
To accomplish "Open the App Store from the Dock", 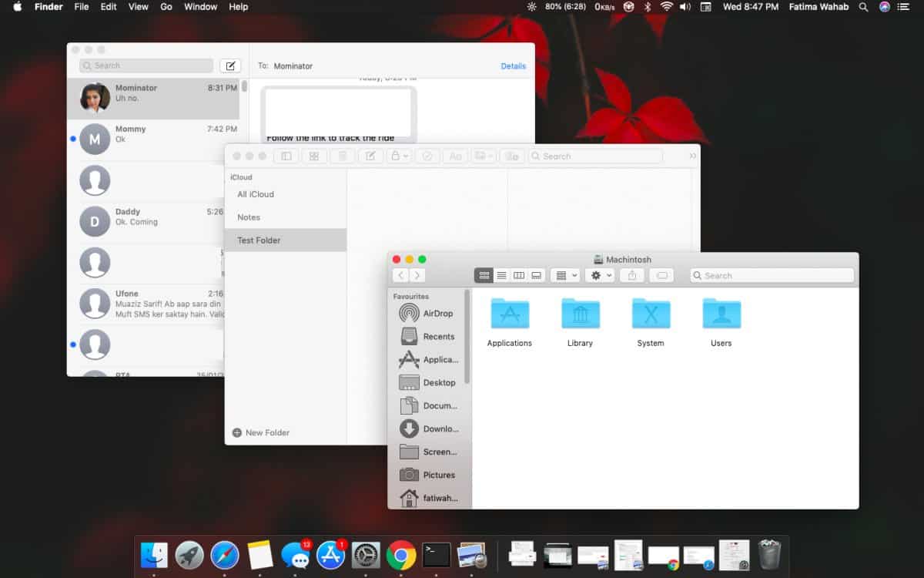I will (331, 555).
